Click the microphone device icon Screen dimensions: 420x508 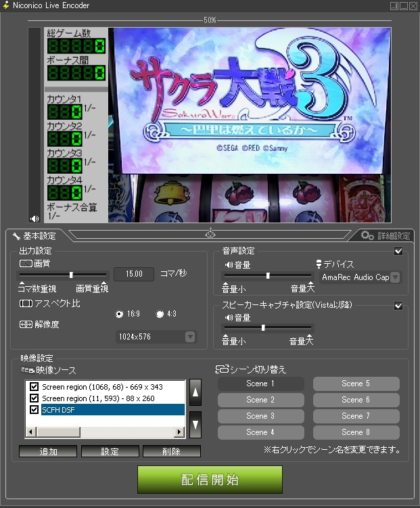[x=319, y=264]
